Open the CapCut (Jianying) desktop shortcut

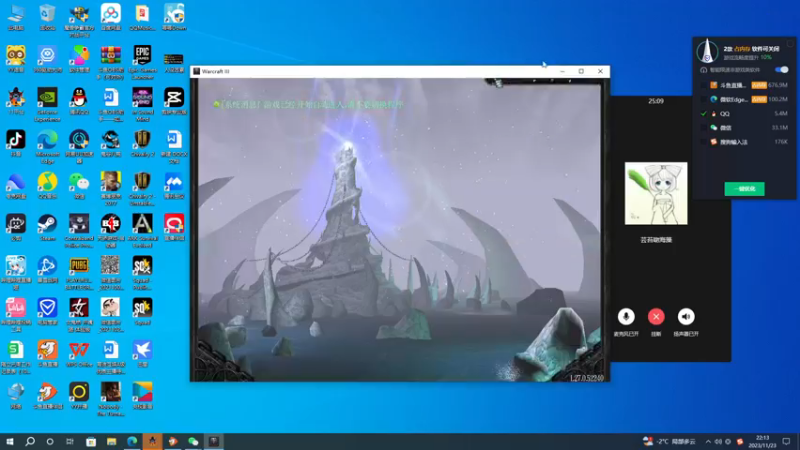(174, 101)
